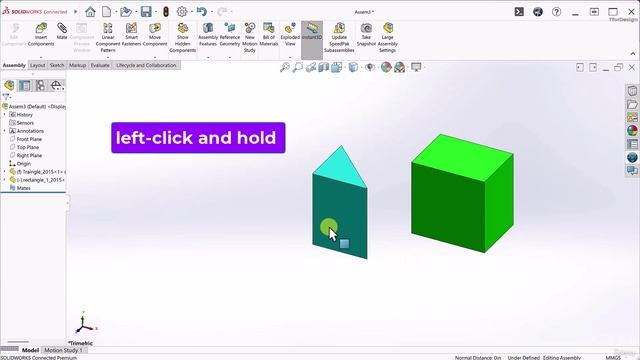640x360 pixels.
Task: Click Zoom to Area icon
Action: pos(298,67)
